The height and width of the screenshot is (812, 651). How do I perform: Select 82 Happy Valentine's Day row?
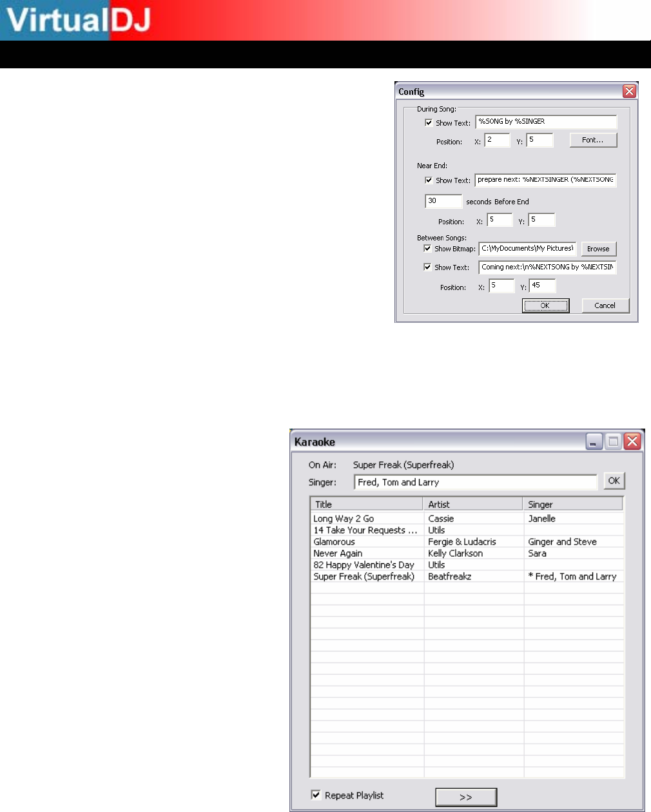click(467, 565)
